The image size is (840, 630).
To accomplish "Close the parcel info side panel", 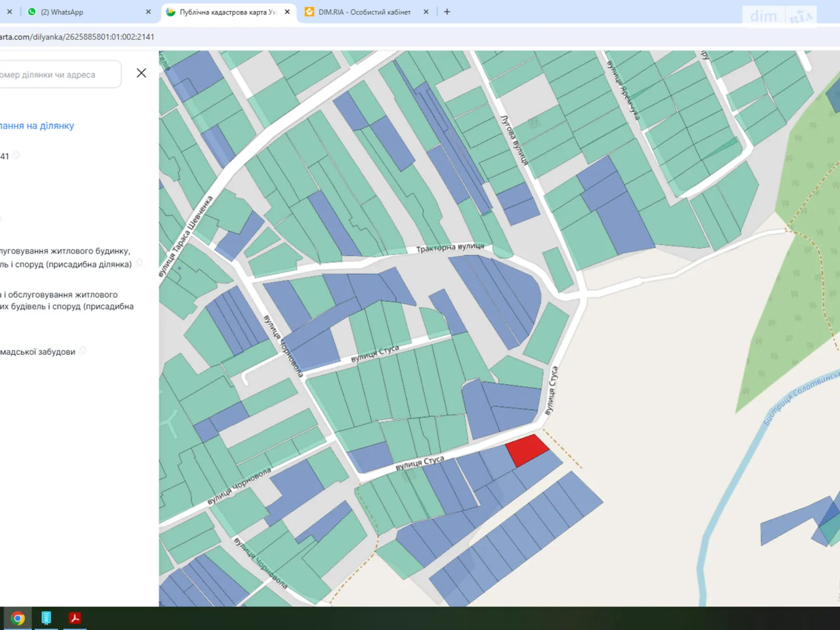I will click(141, 73).
